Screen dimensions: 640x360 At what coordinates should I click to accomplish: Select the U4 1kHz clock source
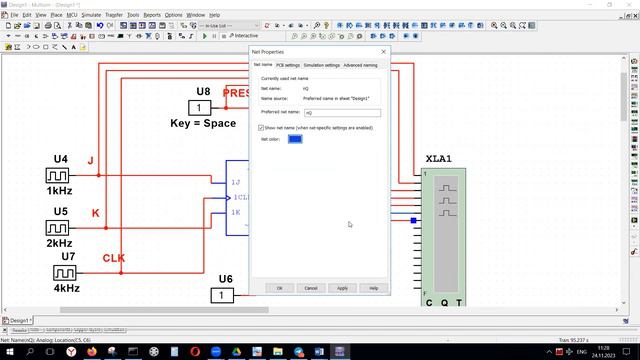(57, 176)
